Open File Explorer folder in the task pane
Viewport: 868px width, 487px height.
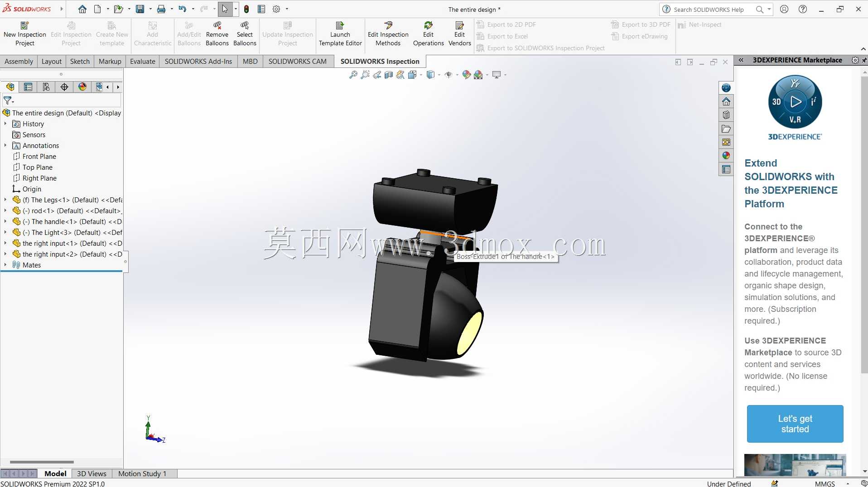726,129
